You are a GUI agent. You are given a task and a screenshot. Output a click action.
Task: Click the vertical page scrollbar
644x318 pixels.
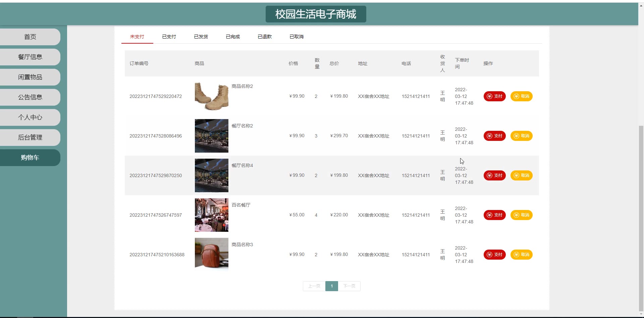pos(641,218)
